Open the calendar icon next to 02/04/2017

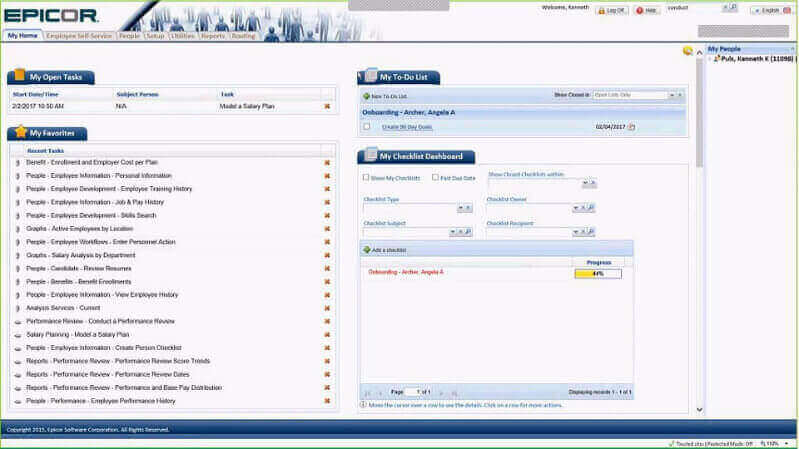tap(631, 127)
